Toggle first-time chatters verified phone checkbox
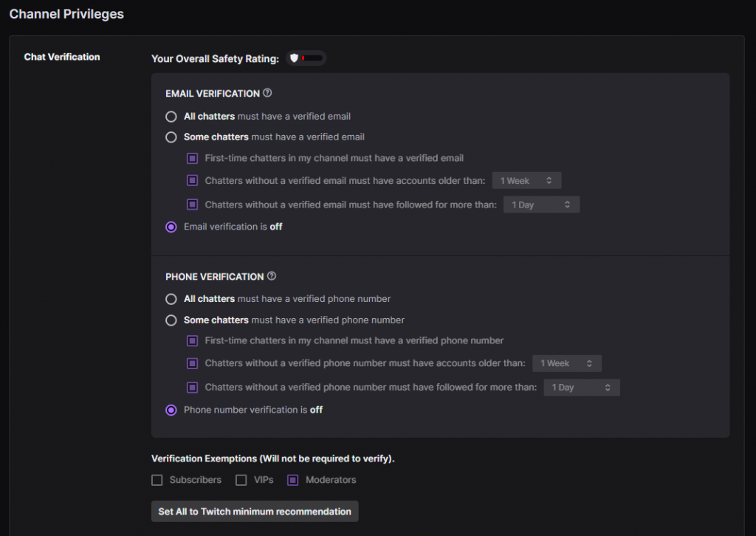The width and height of the screenshot is (756, 536). 193,341
